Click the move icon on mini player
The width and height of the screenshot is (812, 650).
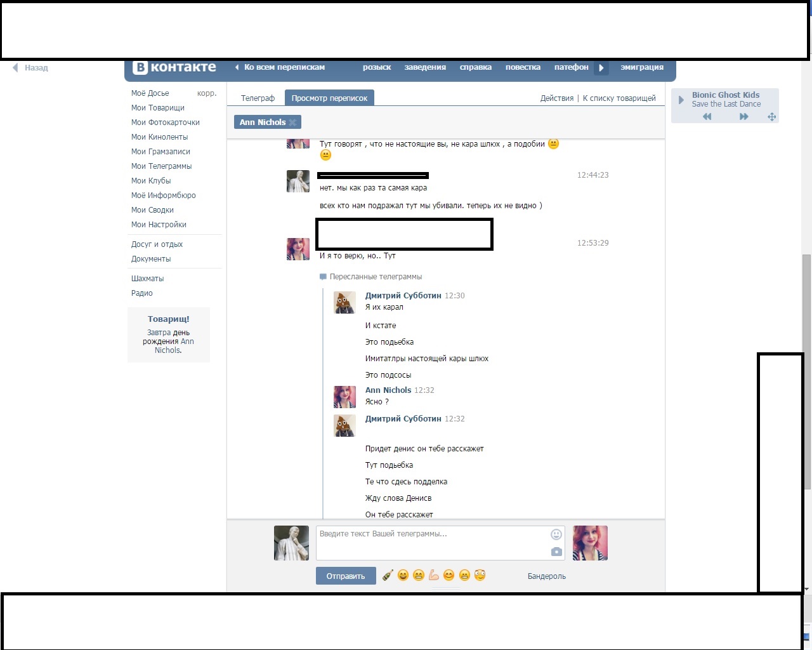tap(771, 117)
